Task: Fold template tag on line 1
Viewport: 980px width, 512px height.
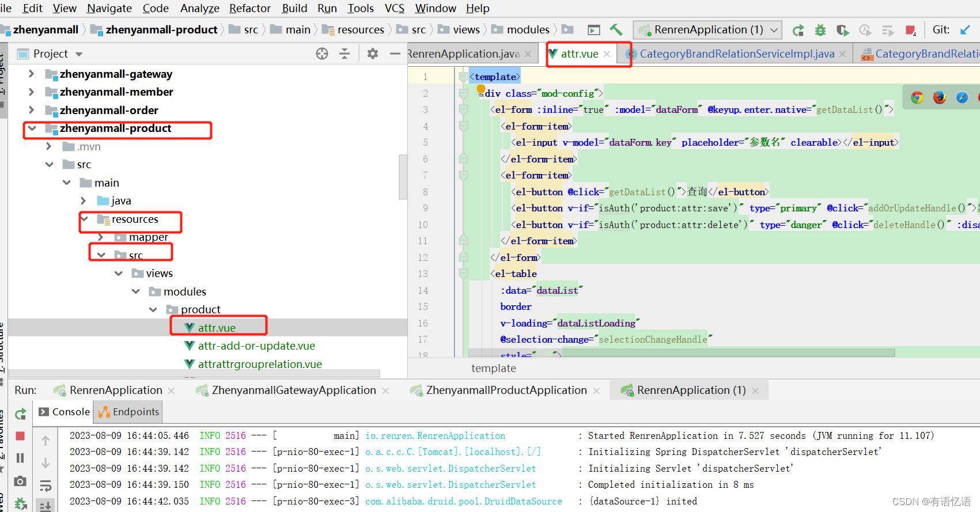Action: (x=463, y=77)
